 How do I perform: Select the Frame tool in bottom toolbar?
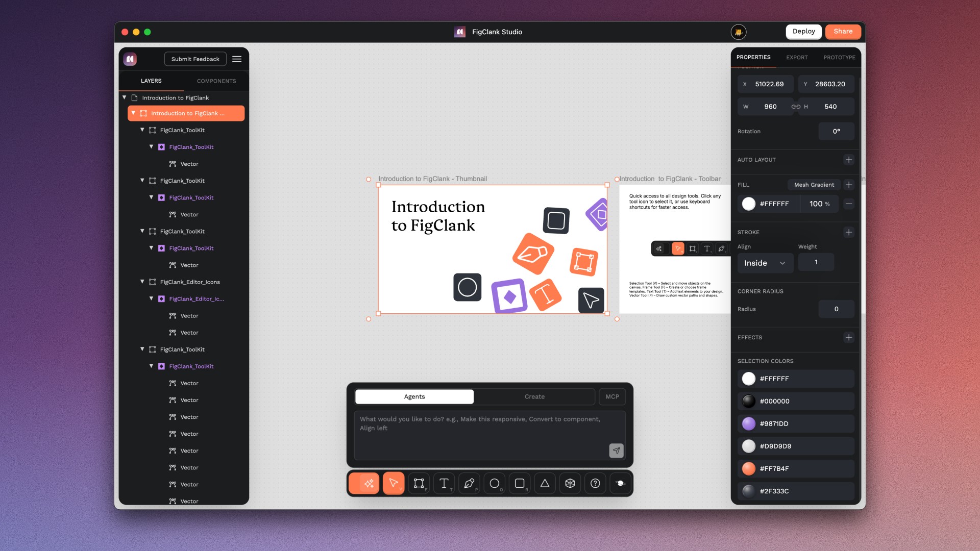point(419,483)
